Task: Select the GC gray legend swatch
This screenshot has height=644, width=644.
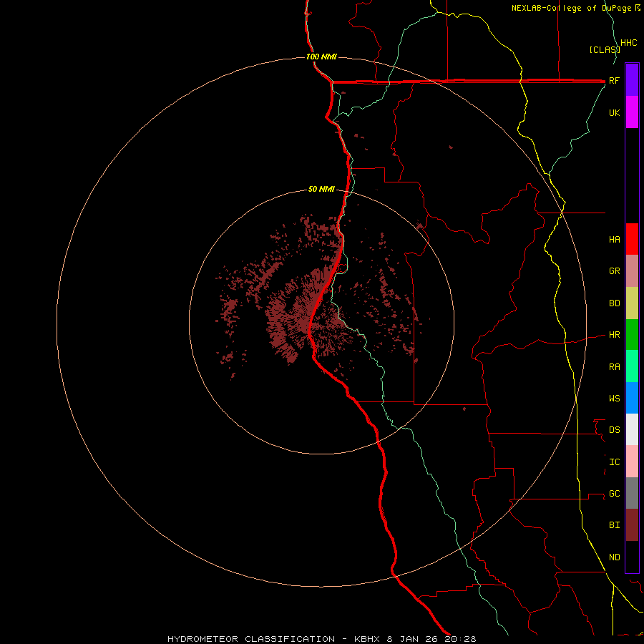Action: coord(632,493)
